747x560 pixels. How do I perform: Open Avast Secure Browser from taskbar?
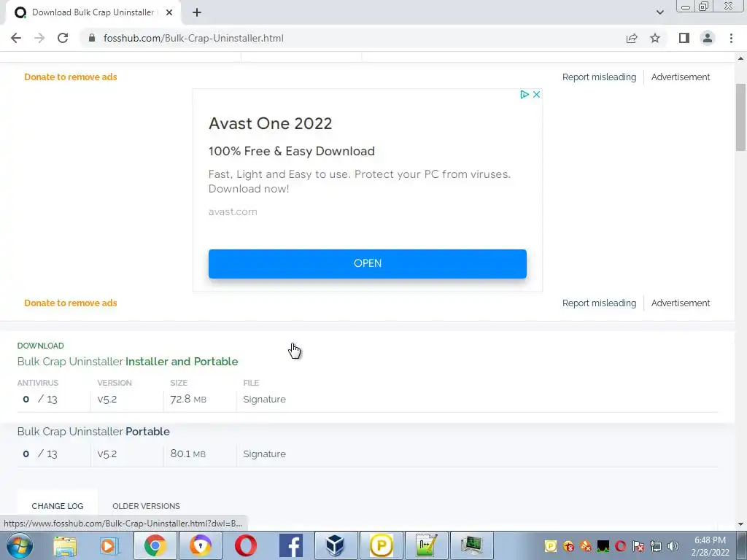(x=201, y=545)
